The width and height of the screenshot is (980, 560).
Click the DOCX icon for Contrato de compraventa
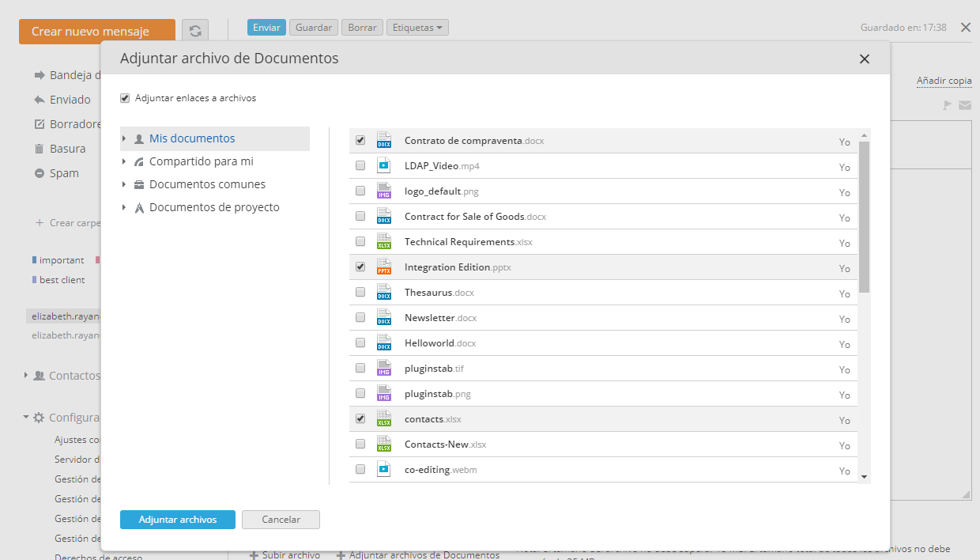point(384,141)
